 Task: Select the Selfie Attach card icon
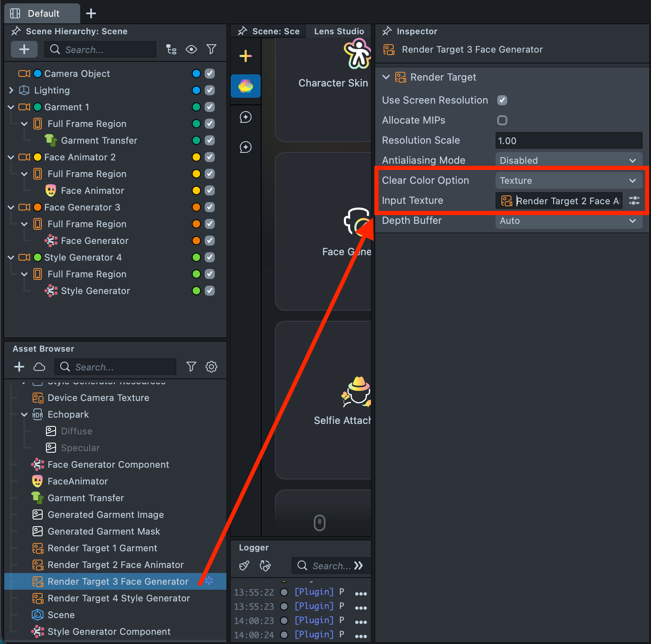click(357, 392)
